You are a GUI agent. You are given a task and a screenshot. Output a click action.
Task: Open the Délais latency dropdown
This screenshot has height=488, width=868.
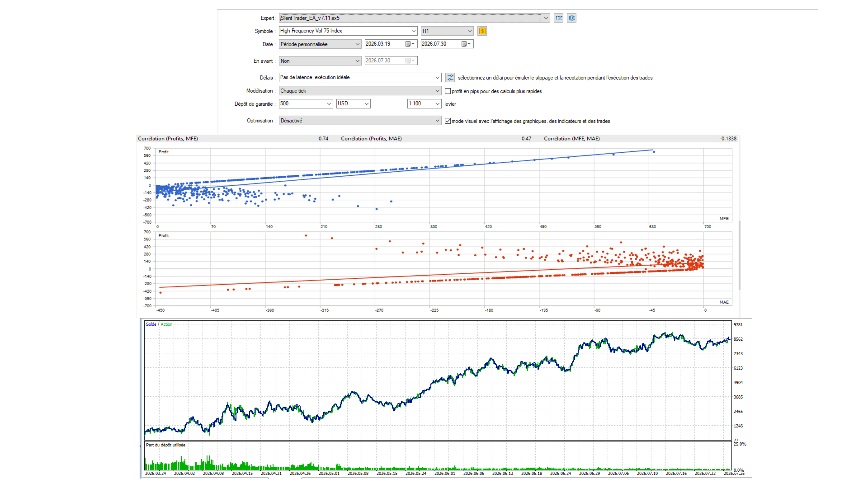pos(360,77)
